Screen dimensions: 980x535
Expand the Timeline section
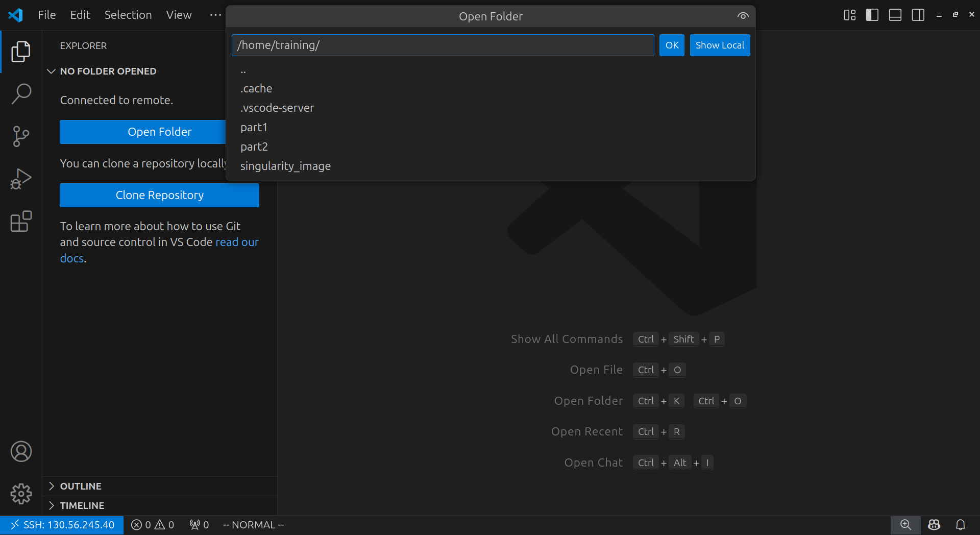82,505
